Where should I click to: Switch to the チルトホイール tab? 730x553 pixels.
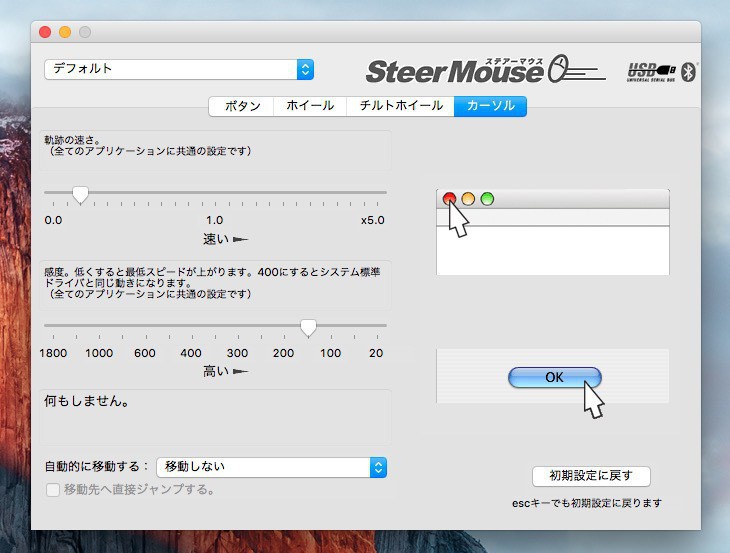(x=400, y=106)
